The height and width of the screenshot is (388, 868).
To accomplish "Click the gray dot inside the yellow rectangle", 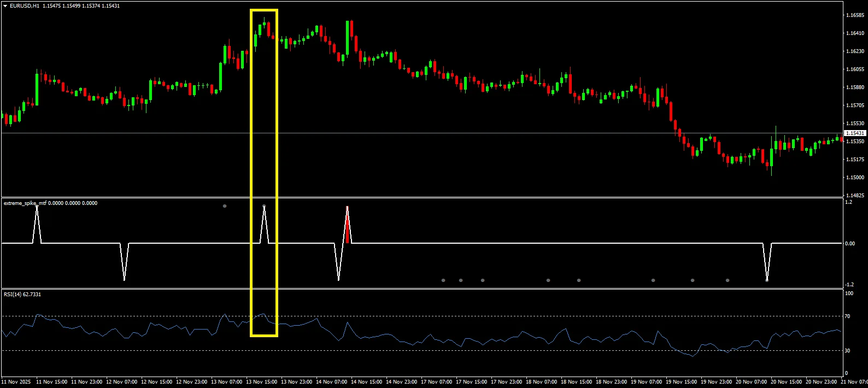I will point(264,206).
